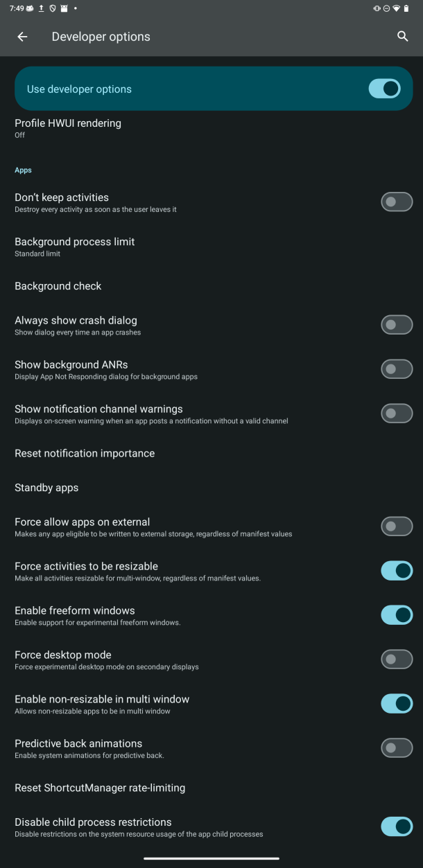
Task: Turn on notification channel warnings
Action: coord(397,414)
